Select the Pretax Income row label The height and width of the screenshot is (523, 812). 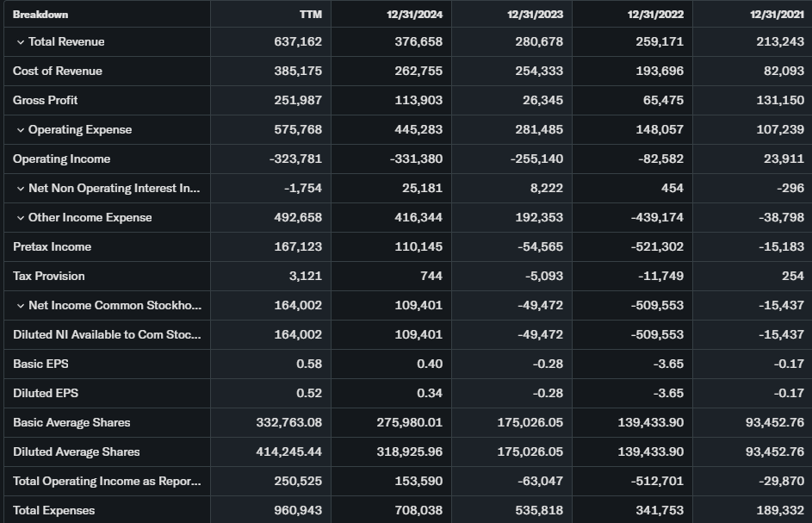(52, 247)
